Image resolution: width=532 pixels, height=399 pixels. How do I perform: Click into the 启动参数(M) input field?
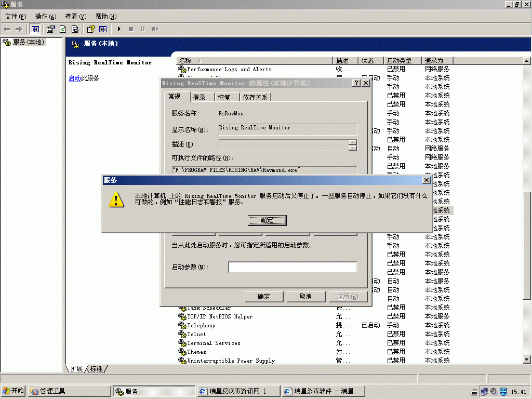click(292, 267)
